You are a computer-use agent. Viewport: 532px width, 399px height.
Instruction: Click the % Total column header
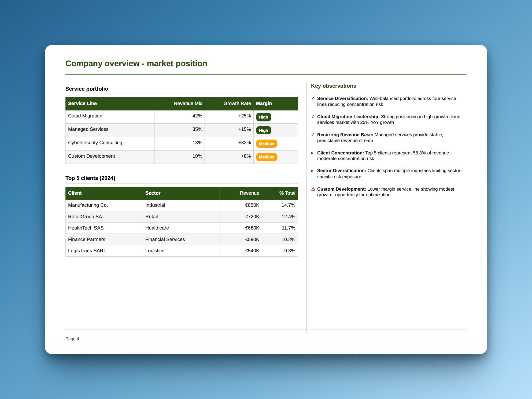pos(287,193)
